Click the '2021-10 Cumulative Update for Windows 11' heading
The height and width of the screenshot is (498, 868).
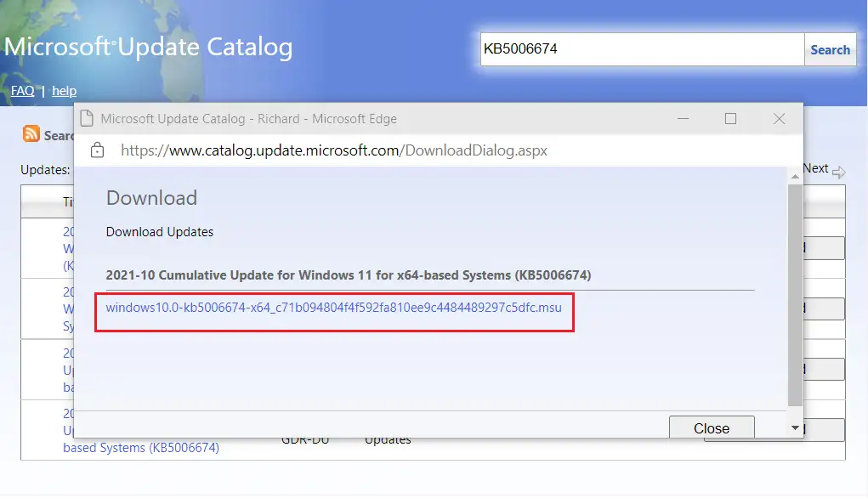(x=349, y=275)
